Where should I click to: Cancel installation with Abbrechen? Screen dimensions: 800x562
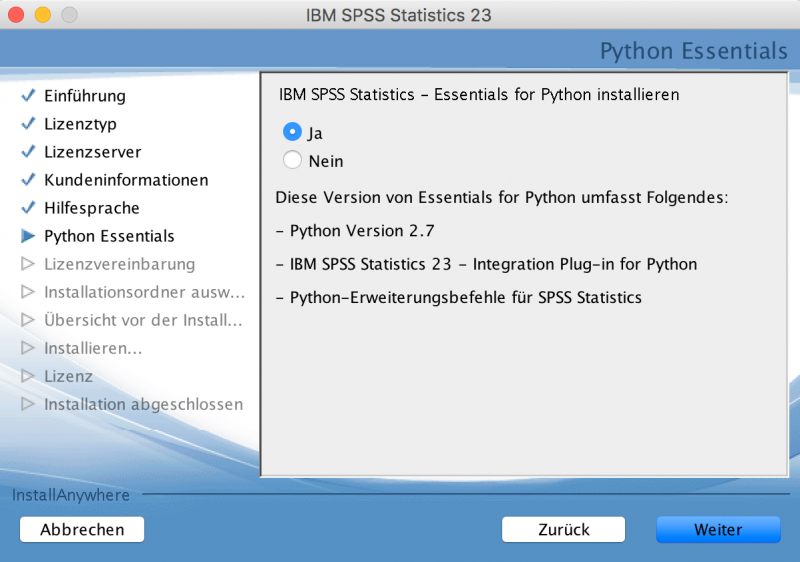coord(82,529)
